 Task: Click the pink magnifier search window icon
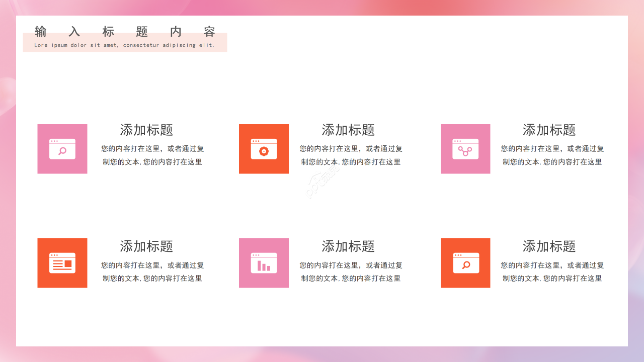(x=62, y=149)
